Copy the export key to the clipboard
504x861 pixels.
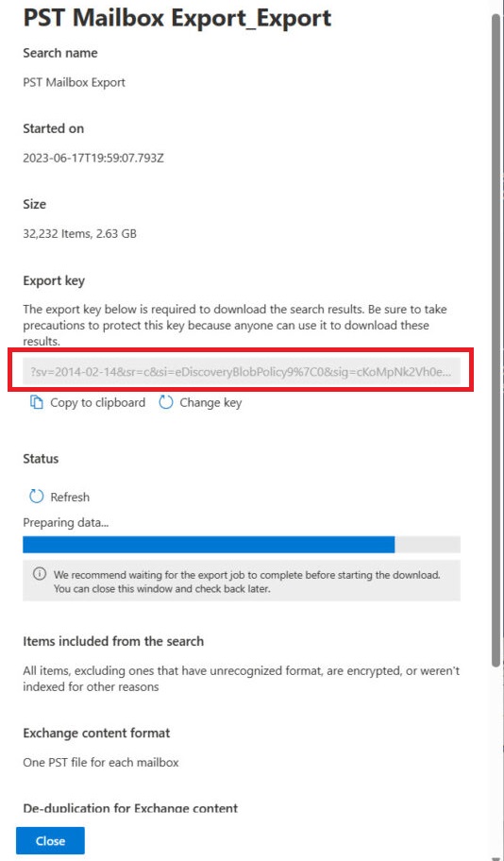(x=88, y=402)
